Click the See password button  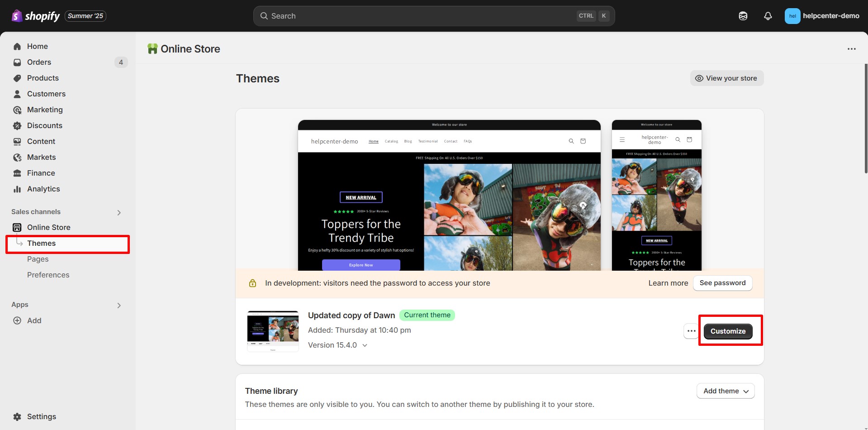pyautogui.click(x=722, y=283)
